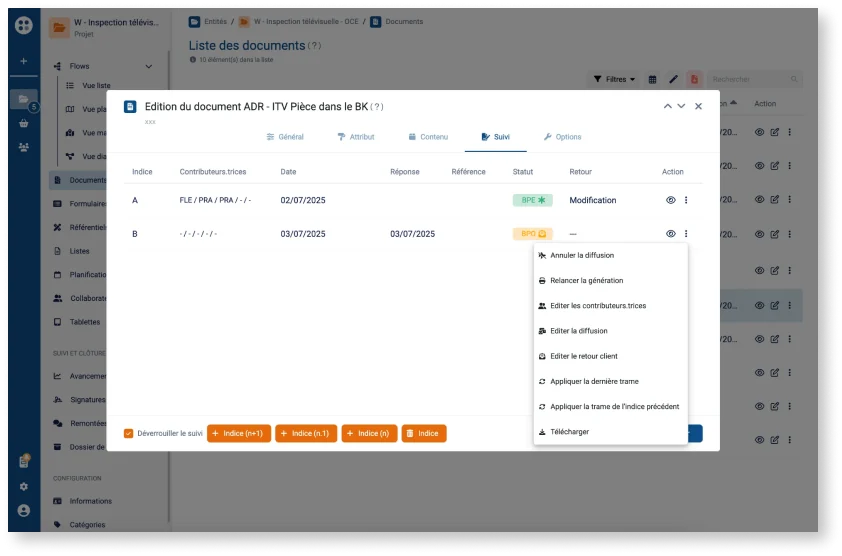Select the Suivi tab
Viewport: 842px width, 556px height.
click(x=496, y=138)
